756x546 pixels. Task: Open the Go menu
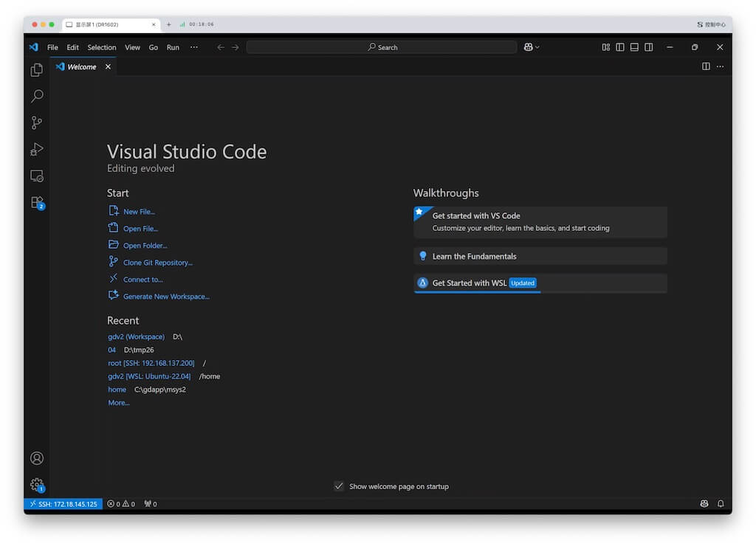point(153,46)
